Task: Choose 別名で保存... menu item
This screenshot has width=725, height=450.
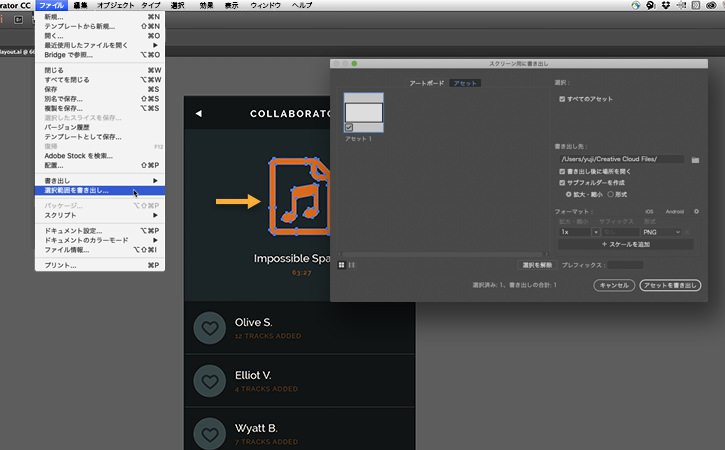Action: pos(100,99)
